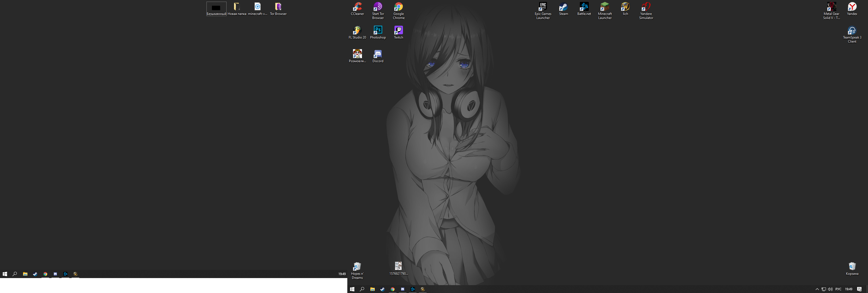The height and width of the screenshot is (293, 868).
Task: Expand the hidden system tray icons chevron
Action: pyautogui.click(x=817, y=289)
